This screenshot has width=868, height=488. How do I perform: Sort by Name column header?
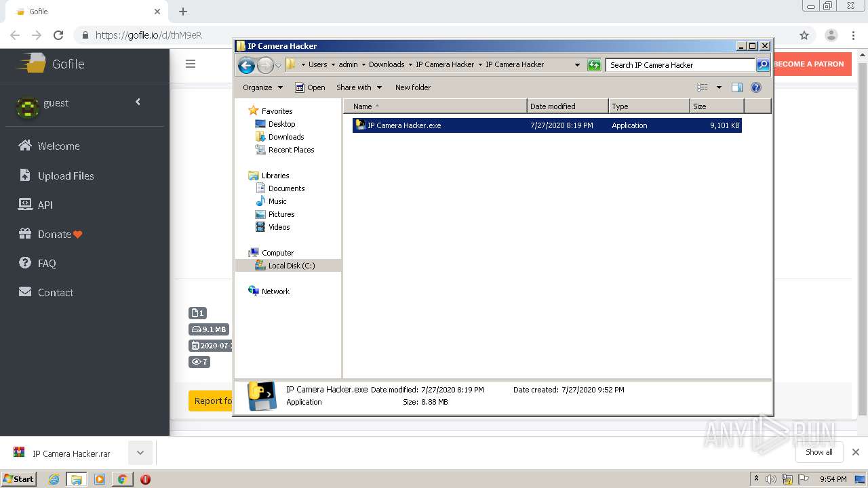point(435,106)
